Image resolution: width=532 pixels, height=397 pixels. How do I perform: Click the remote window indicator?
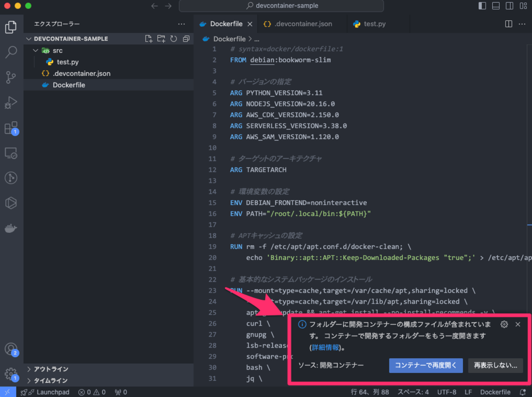[x=8, y=392]
